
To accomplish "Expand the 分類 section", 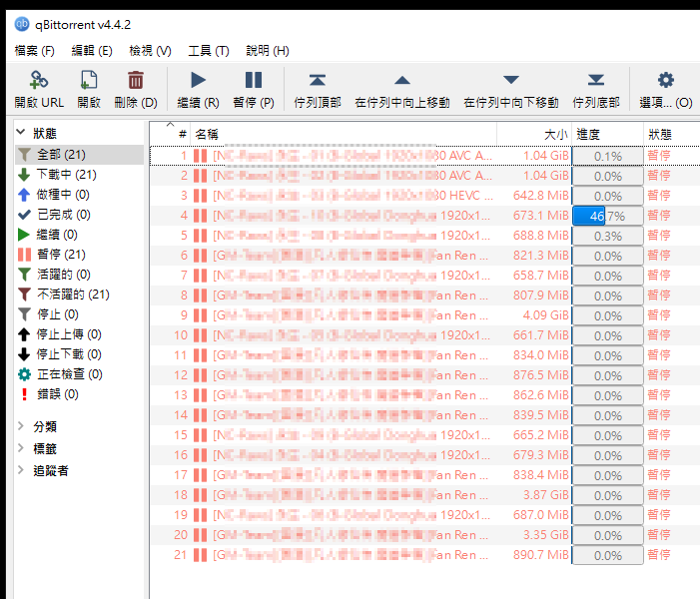I will 21,426.
